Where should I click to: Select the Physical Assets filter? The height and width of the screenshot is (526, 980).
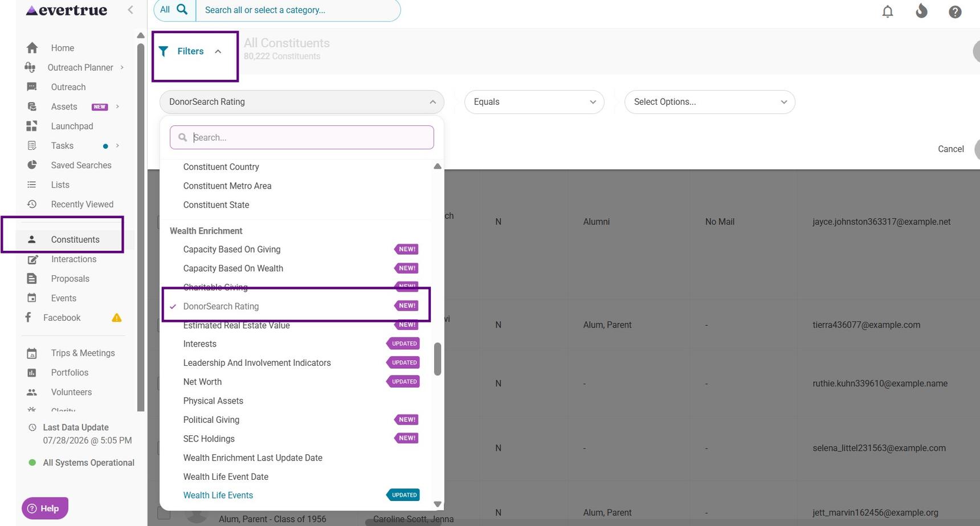(x=213, y=401)
